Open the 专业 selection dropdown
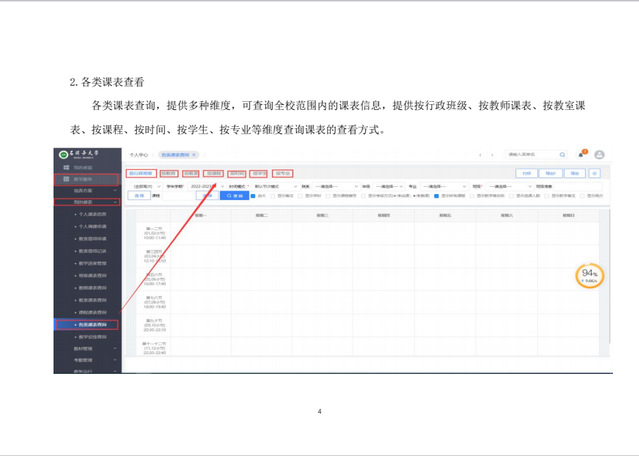This screenshot has height=456, width=639. point(440,185)
